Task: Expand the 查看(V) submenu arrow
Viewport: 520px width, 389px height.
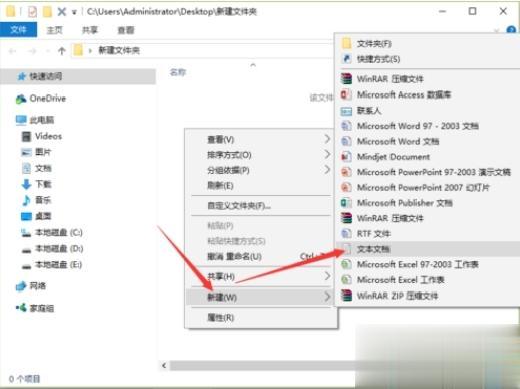Action: click(x=327, y=139)
